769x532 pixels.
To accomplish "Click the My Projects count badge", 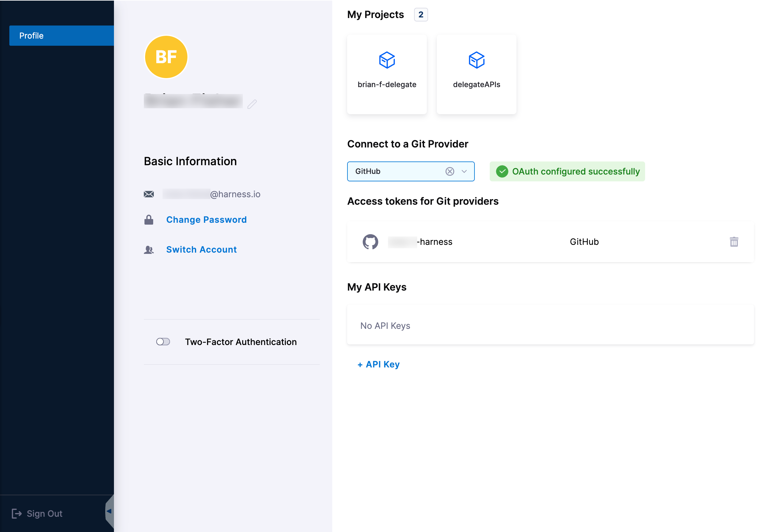I will click(421, 15).
